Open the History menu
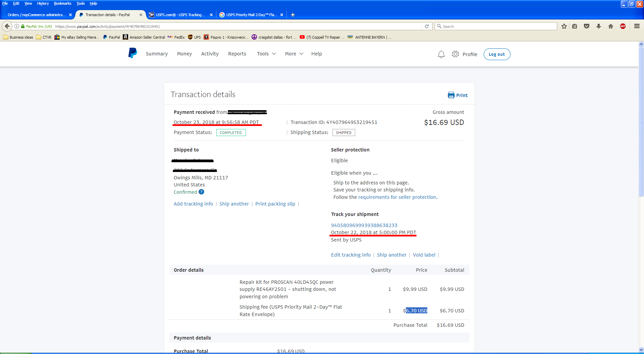644x354 pixels. (43, 3)
